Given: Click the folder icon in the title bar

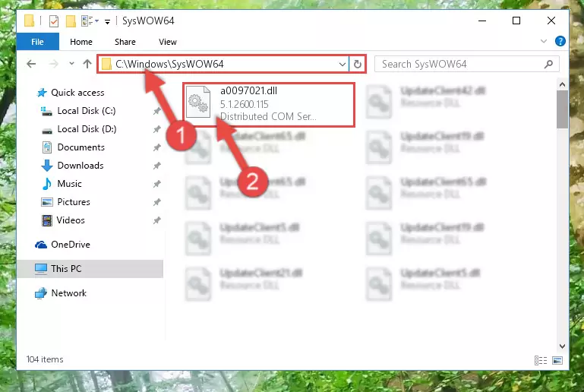Looking at the screenshot, I should click(x=30, y=21).
